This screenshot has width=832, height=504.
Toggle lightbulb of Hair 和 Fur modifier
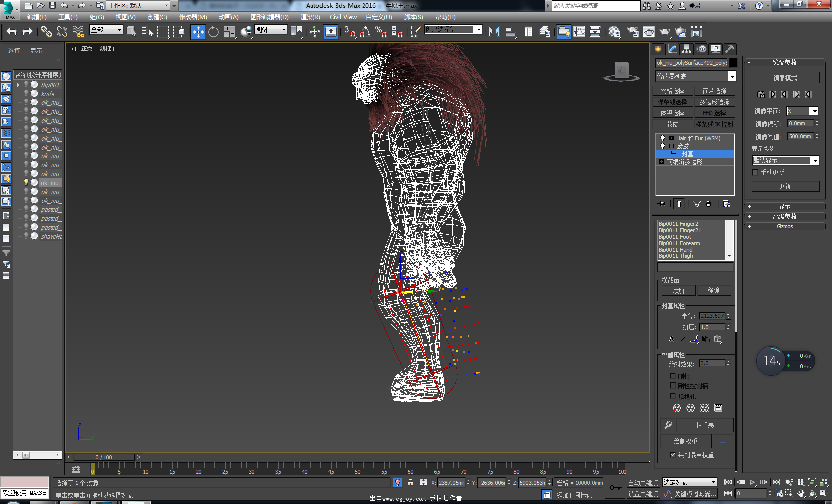pyautogui.click(x=662, y=138)
